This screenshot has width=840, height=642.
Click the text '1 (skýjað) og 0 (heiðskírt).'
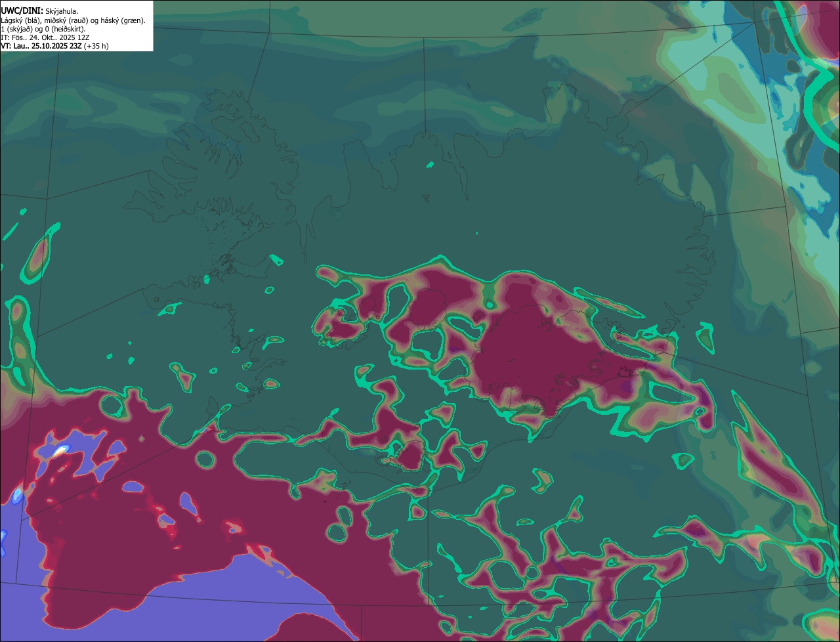(43, 29)
